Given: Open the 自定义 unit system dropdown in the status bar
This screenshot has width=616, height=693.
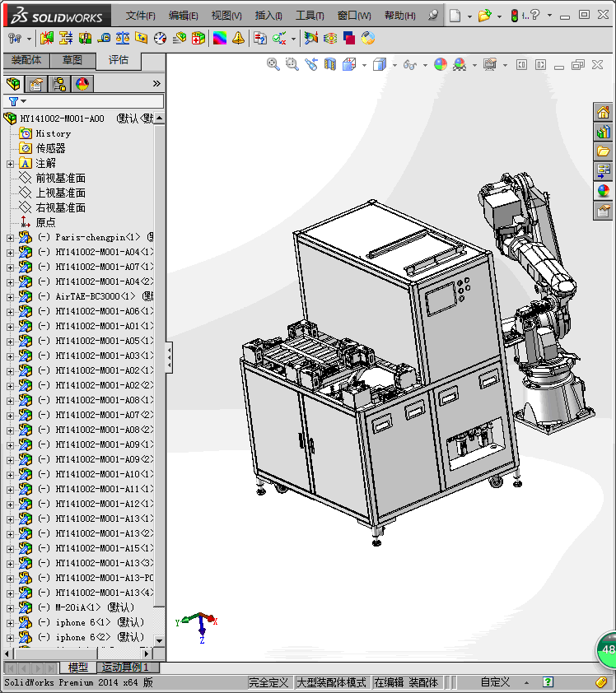Looking at the screenshot, I should (497, 682).
